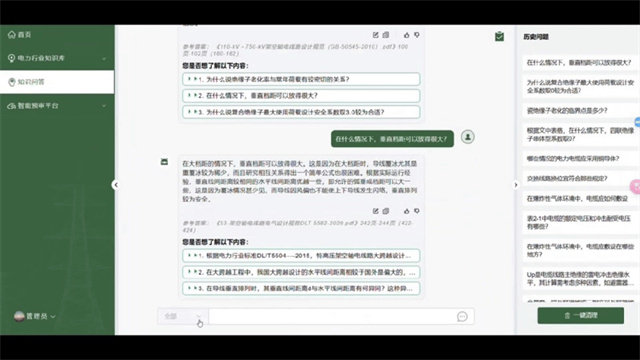The width and height of the screenshot is (640, 360).
Task: Click the send message bubble icon
Action: point(462,316)
